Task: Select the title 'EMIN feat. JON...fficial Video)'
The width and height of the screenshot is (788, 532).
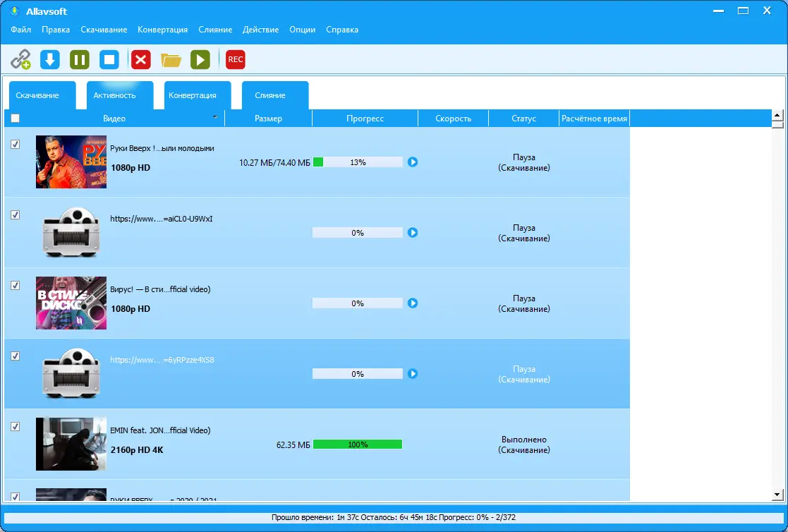Action: tap(160, 430)
